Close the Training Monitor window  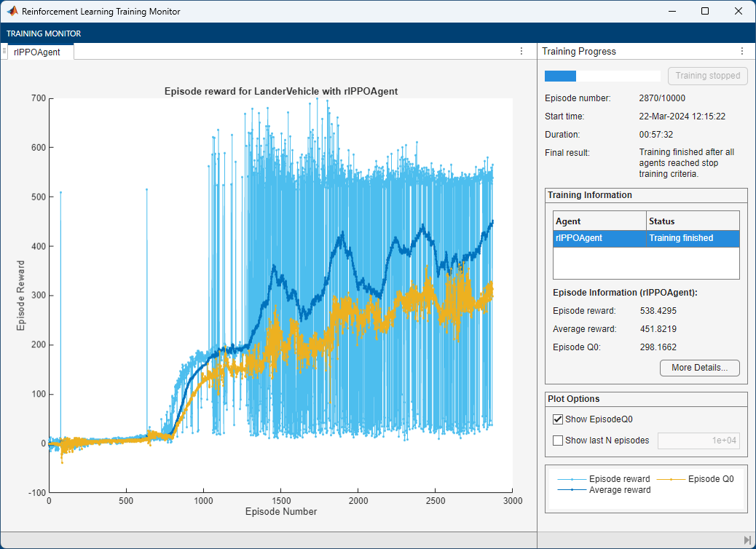click(x=739, y=11)
